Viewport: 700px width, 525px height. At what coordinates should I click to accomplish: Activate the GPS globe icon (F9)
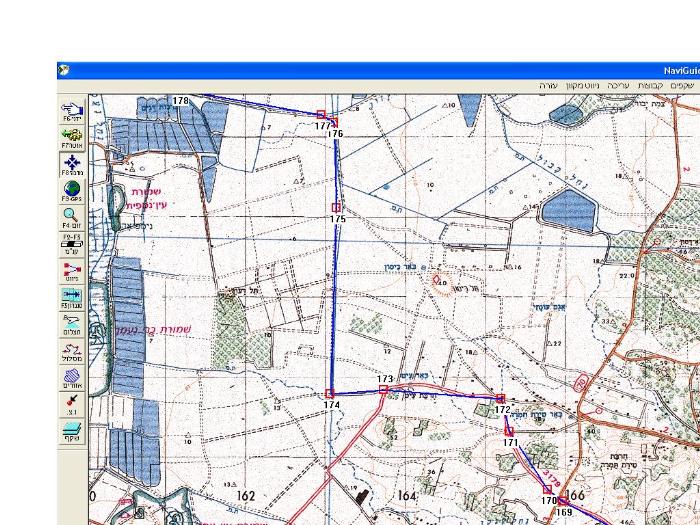click(72, 192)
